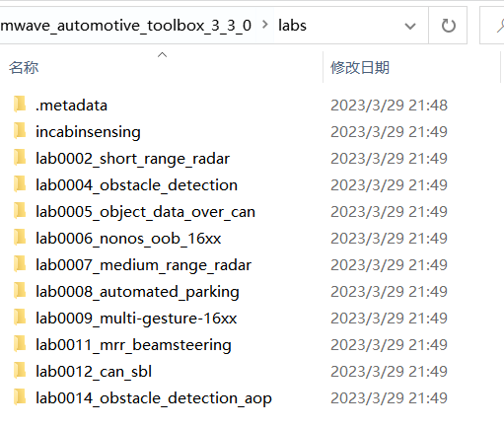Select the lab0014_obstacle_detection_aop folder name

tap(154, 398)
